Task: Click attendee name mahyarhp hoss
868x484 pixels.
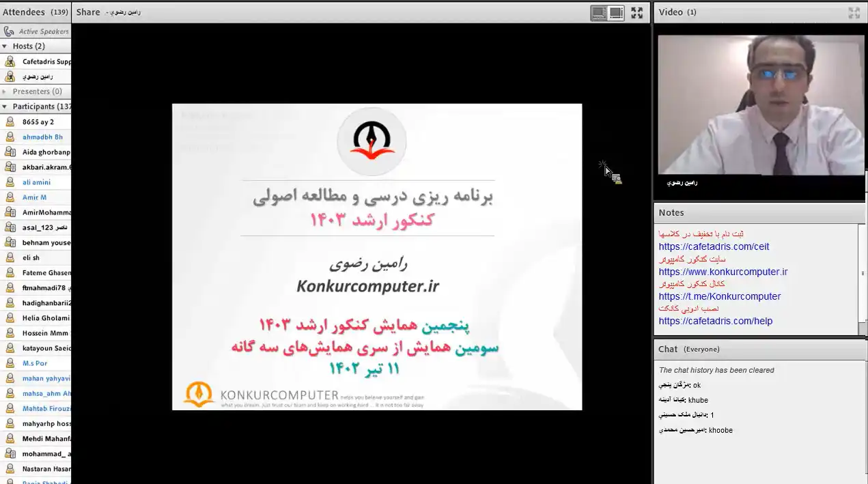Action: tap(46, 423)
